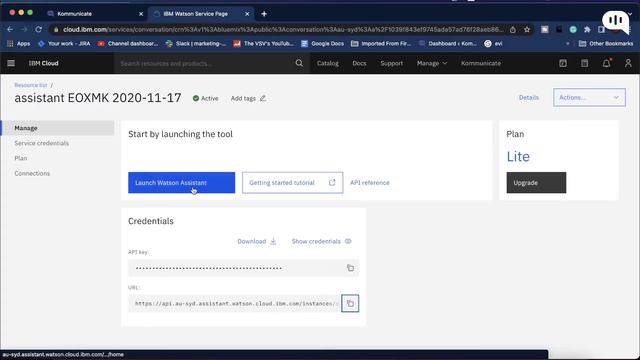640x360 pixels.
Task: Open the Kommunicate account switcher in header
Action: [481, 63]
